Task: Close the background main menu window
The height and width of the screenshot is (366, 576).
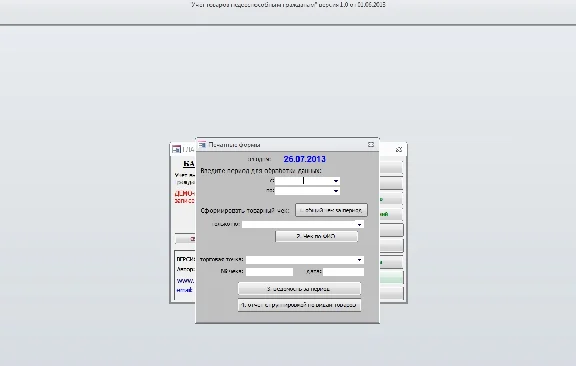Action: coord(399,150)
